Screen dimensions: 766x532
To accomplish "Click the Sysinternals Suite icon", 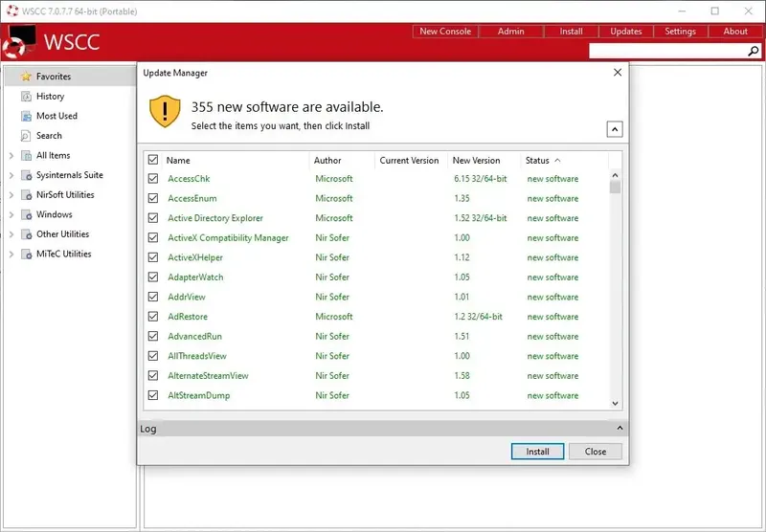I will click(x=27, y=175).
